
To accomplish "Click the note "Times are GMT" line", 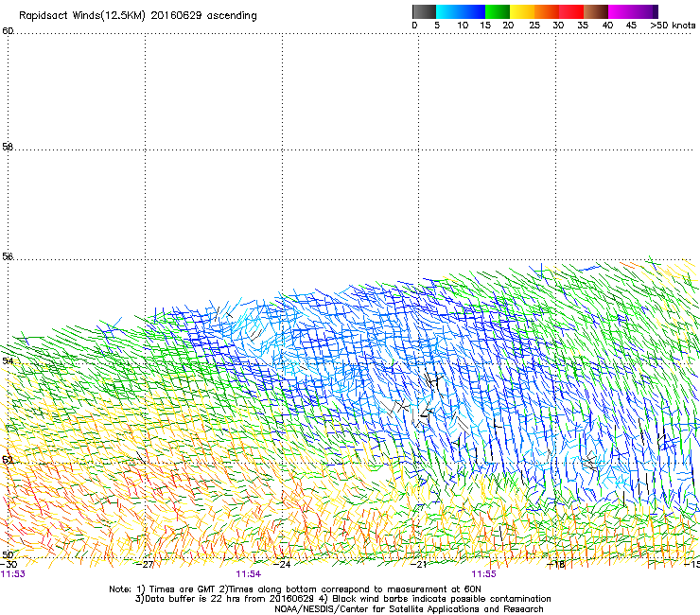I will (x=295, y=589).
